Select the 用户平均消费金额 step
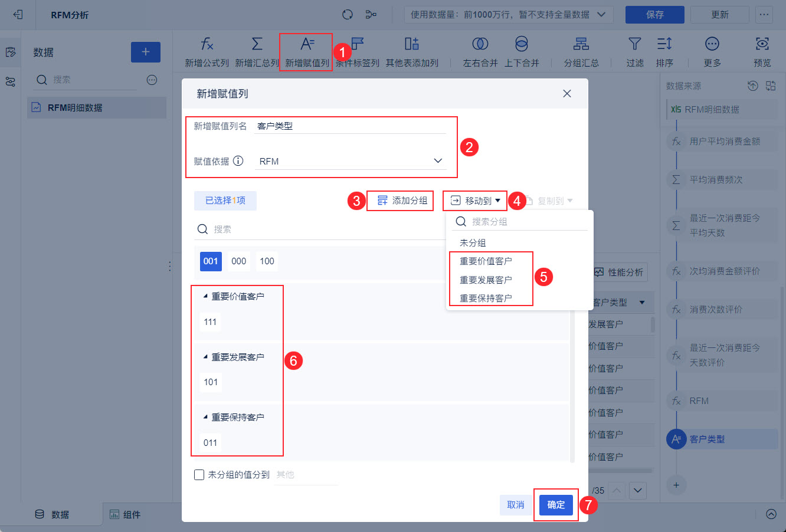 pos(723,142)
